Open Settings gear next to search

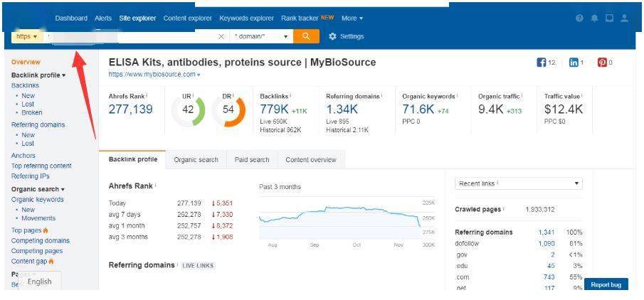(x=347, y=36)
